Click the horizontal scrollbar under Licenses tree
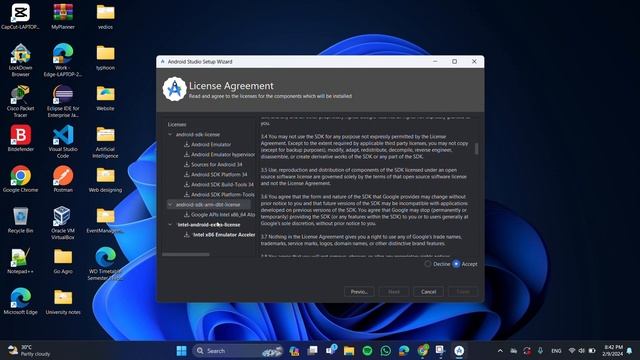The image size is (640, 360). pyautogui.click(x=186, y=255)
